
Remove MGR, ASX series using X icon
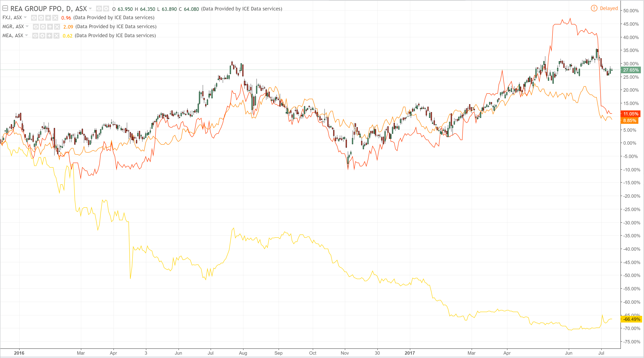[x=57, y=27]
